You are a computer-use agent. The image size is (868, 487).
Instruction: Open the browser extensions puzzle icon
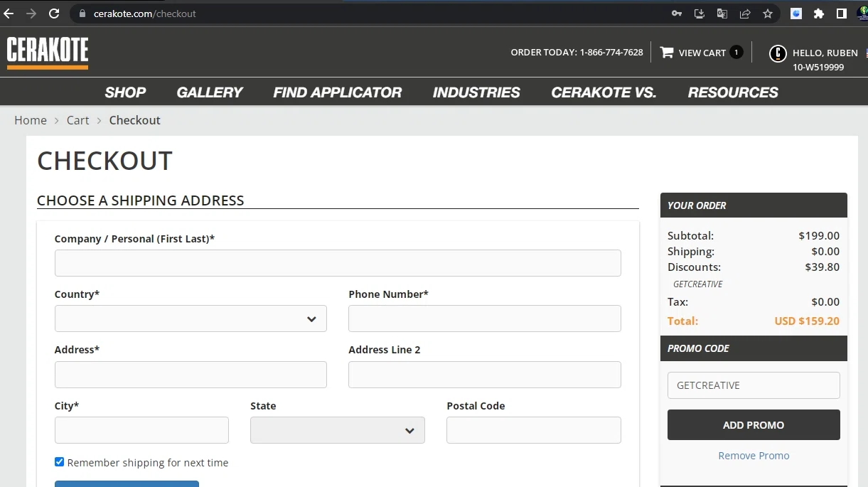click(819, 14)
